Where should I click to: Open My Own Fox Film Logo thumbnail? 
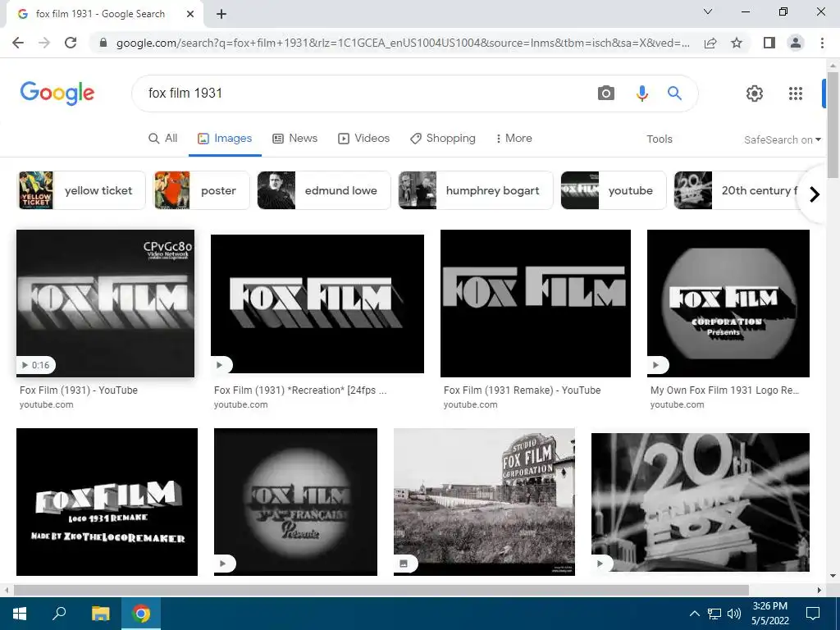(x=728, y=304)
